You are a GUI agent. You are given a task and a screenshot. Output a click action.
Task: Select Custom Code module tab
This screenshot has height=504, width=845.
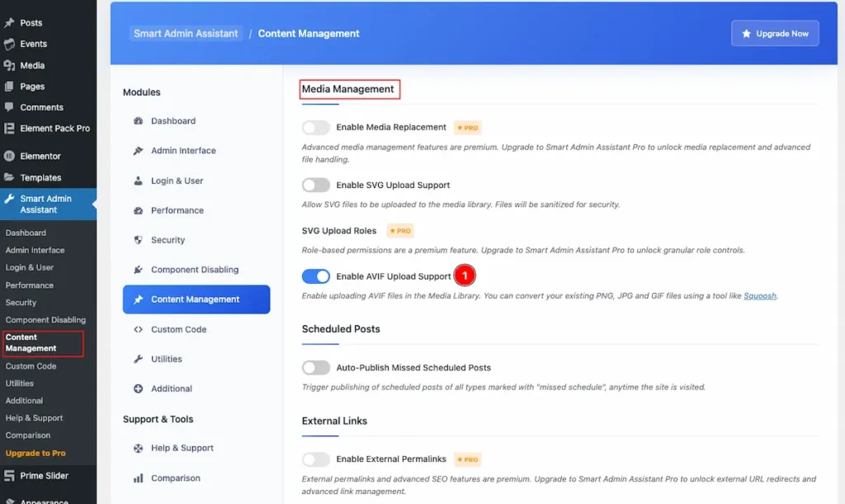196,329
